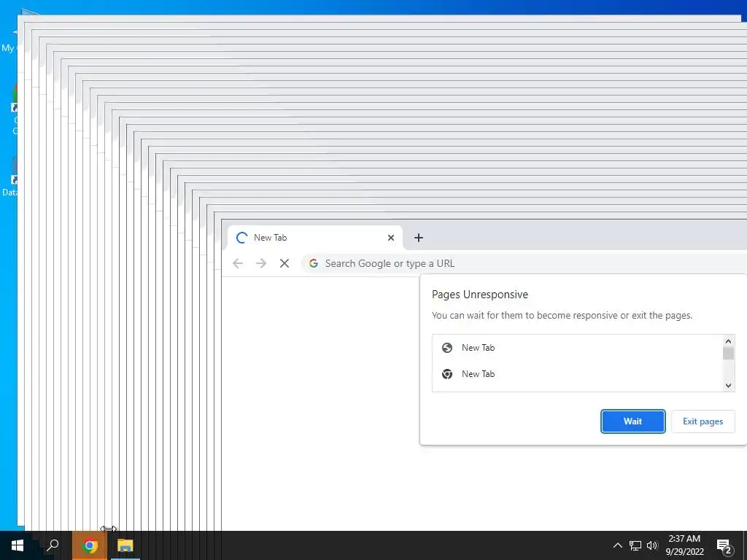The height and width of the screenshot is (560, 747).
Task: Close the New Tab tab
Action: coord(391,238)
